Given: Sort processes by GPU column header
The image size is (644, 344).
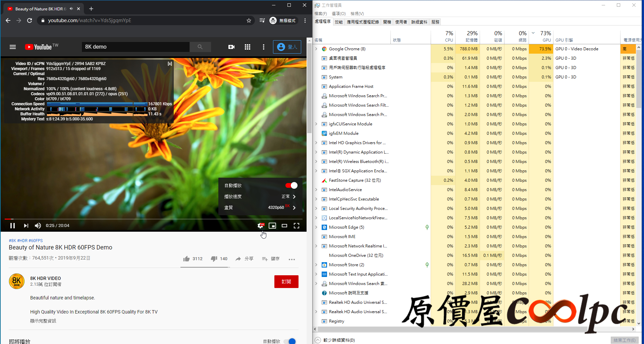Looking at the screenshot, I should click(541, 36).
